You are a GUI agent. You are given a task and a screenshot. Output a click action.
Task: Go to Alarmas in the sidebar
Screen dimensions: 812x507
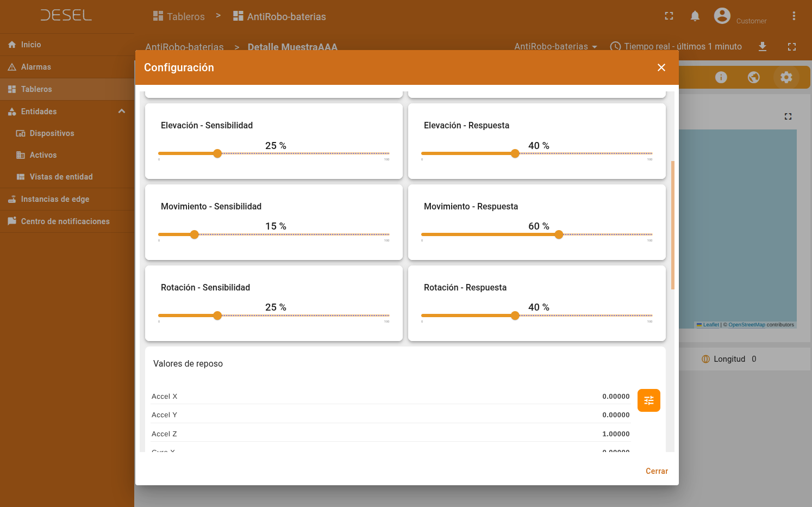[36, 67]
